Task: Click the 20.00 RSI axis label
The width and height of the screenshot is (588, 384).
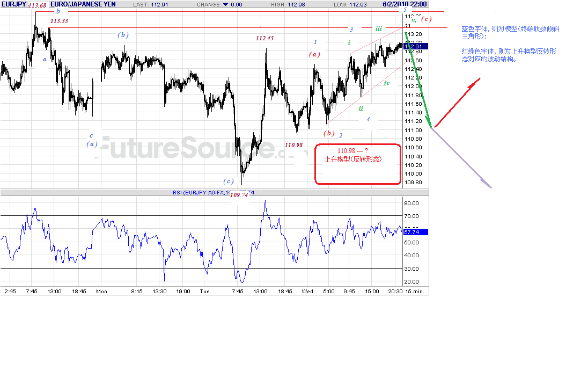Action: [411, 282]
